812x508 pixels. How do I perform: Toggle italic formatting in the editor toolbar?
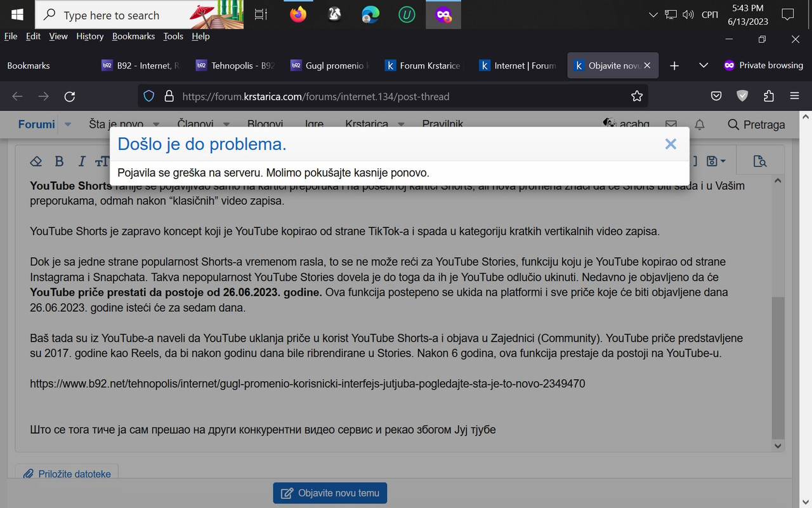tap(81, 161)
